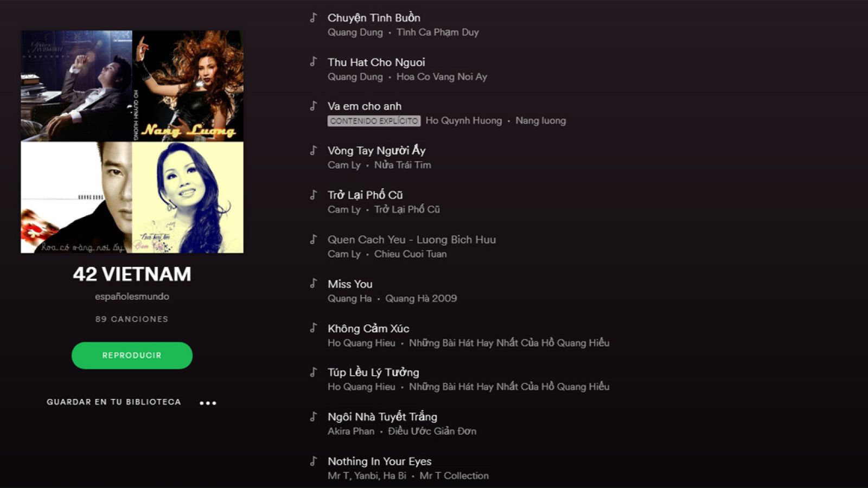Click music note icon beside Không Cảm Xúc
The image size is (868, 488).
(314, 328)
